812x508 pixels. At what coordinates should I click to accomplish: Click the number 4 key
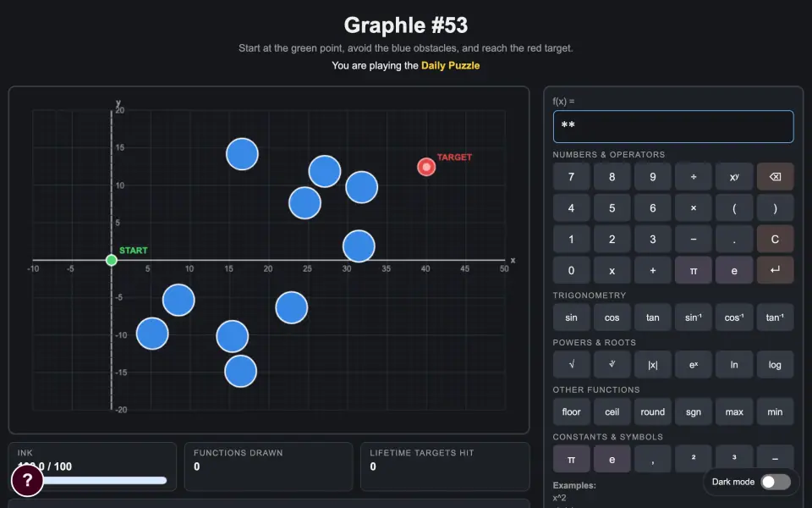pyautogui.click(x=571, y=208)
